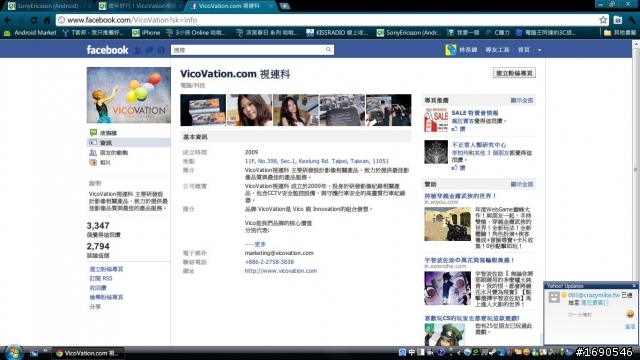Click the smiley face system tray icon
Viewport: 640px width, 360px height.
(x=527, y=352)
